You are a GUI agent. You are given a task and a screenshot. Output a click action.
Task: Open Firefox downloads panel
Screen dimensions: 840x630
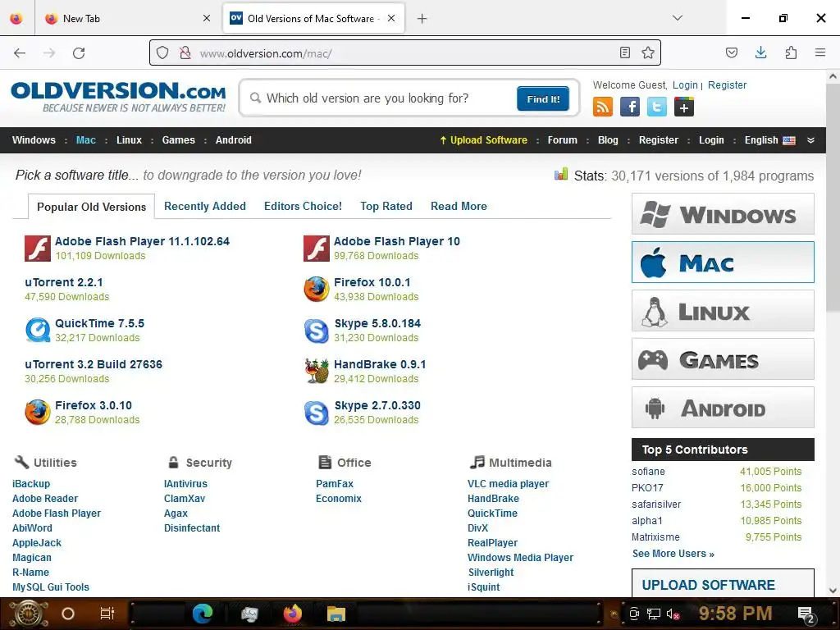(760, 52)
